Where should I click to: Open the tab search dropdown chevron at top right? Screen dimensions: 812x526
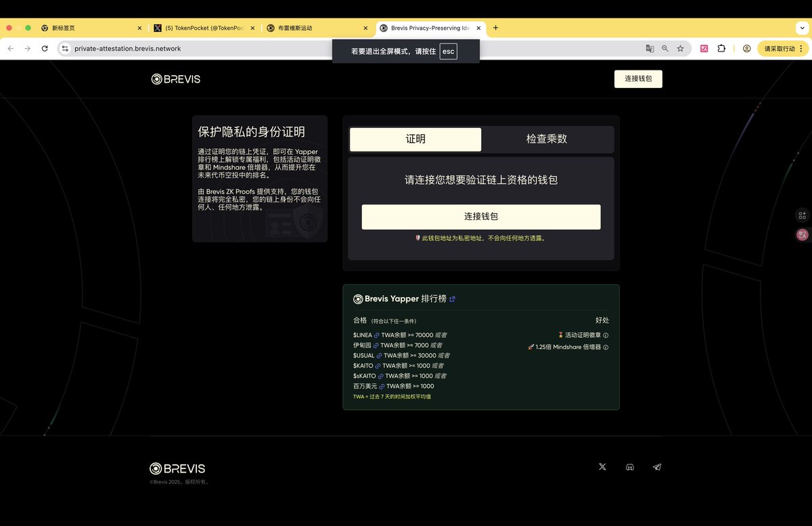pos(803,28)
